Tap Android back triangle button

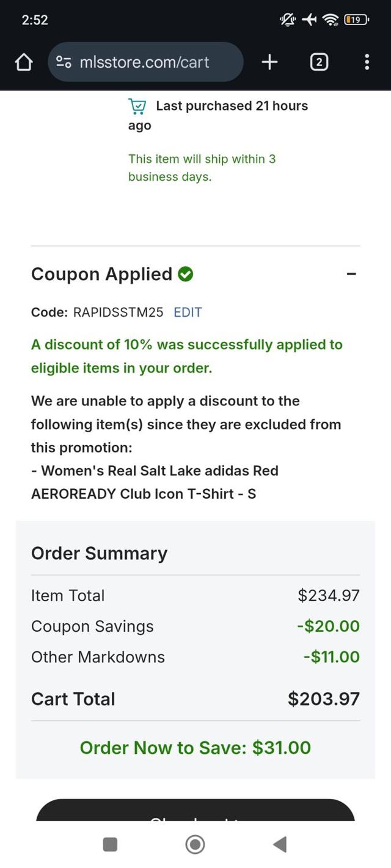280,844
